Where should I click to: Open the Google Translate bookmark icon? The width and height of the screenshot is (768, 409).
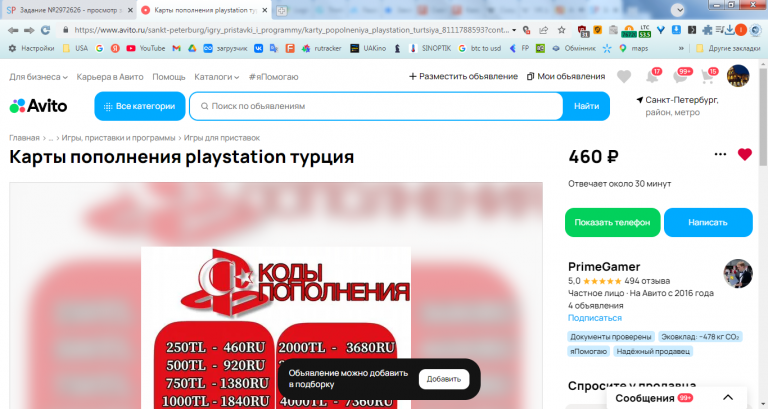(274, 48)
